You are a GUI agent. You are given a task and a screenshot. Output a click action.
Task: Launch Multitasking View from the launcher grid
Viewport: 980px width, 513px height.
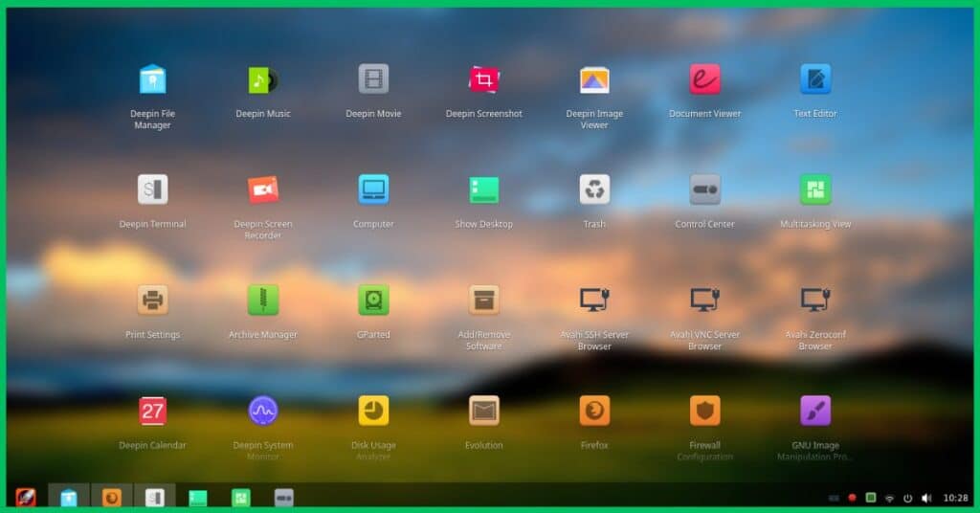tap(815, 190)
